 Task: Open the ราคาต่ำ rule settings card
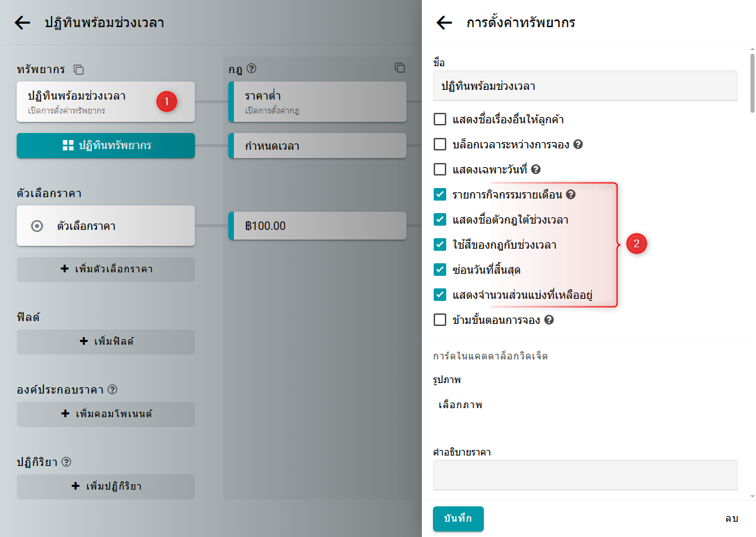pyautogui.click(x=317, y=102)
